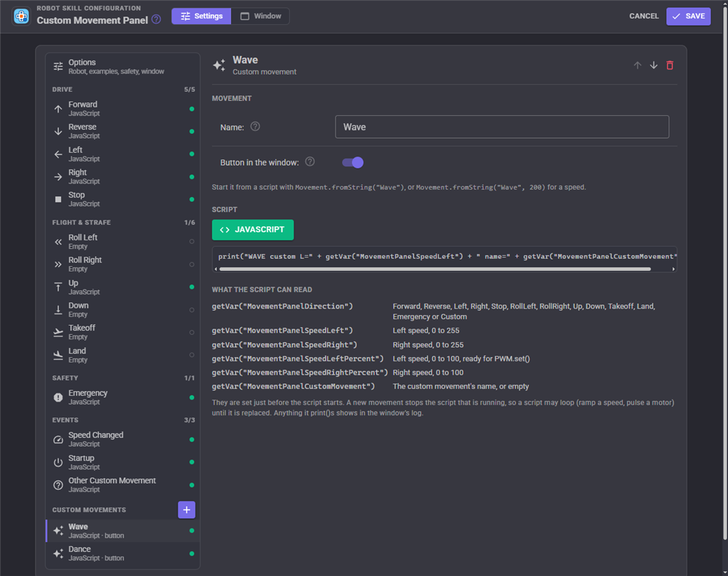This screenshot has height=576, width=728.
Task: Open the Down flight movement entry
Action: pyautogui.click(x=122, y=310)
